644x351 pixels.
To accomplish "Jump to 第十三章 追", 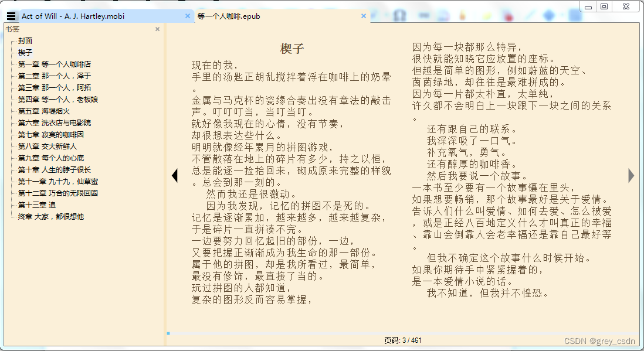I will (36, 205).
